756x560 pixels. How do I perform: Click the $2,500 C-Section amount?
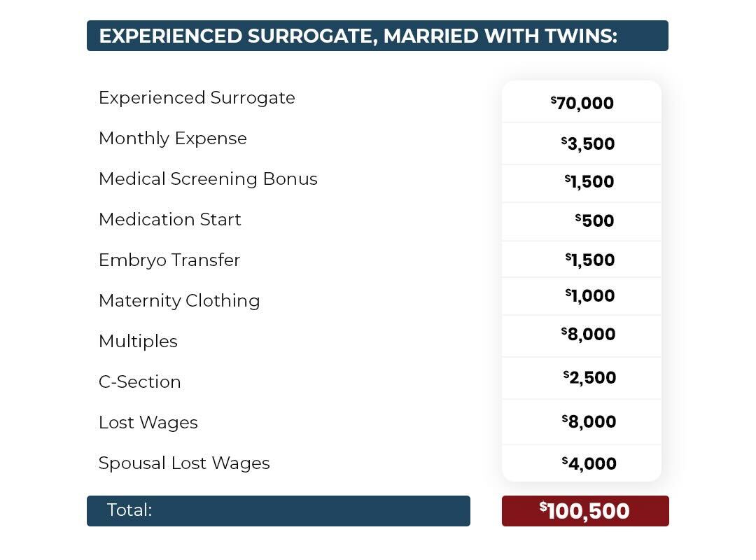click(589, 378)
